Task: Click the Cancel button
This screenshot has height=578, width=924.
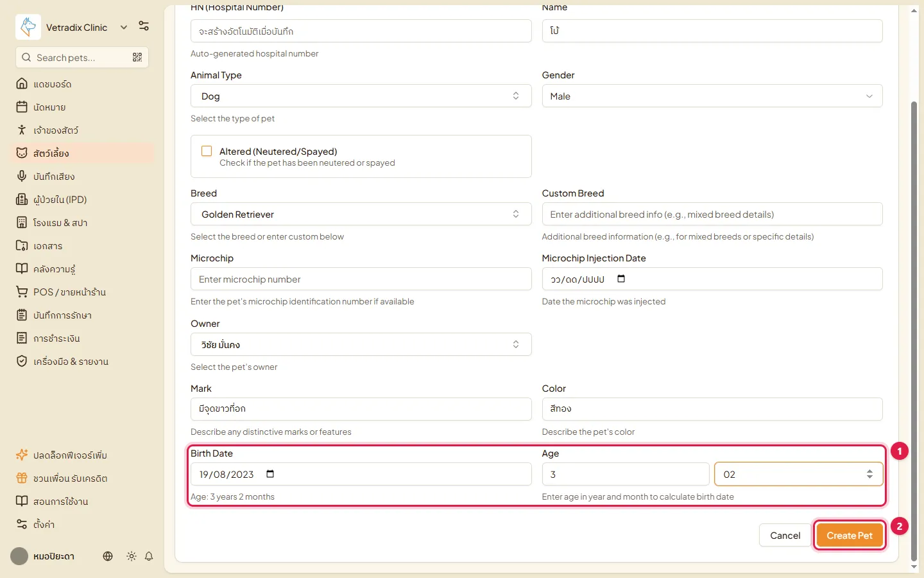Action: pyautogui.click(x=785, y=535)
